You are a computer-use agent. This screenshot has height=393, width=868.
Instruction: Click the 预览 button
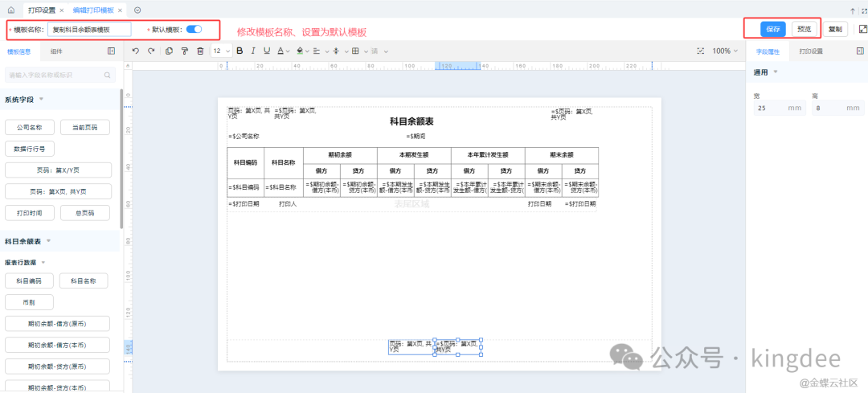click(x=804, y=29)
